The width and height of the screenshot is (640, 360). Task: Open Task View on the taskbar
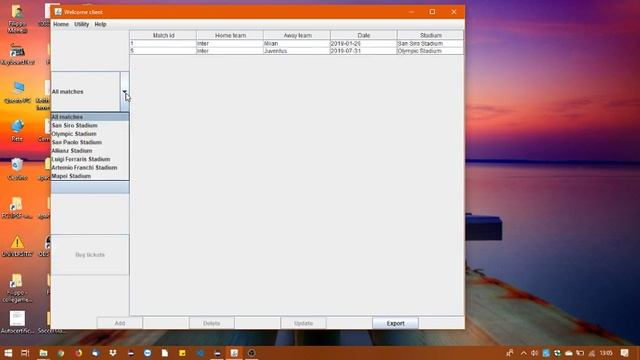coord(25,353)
